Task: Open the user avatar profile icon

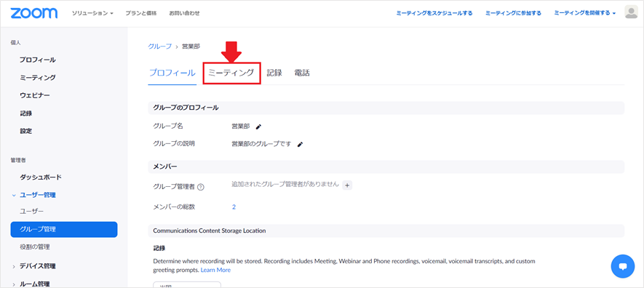Action: click(x=630, y=12)
